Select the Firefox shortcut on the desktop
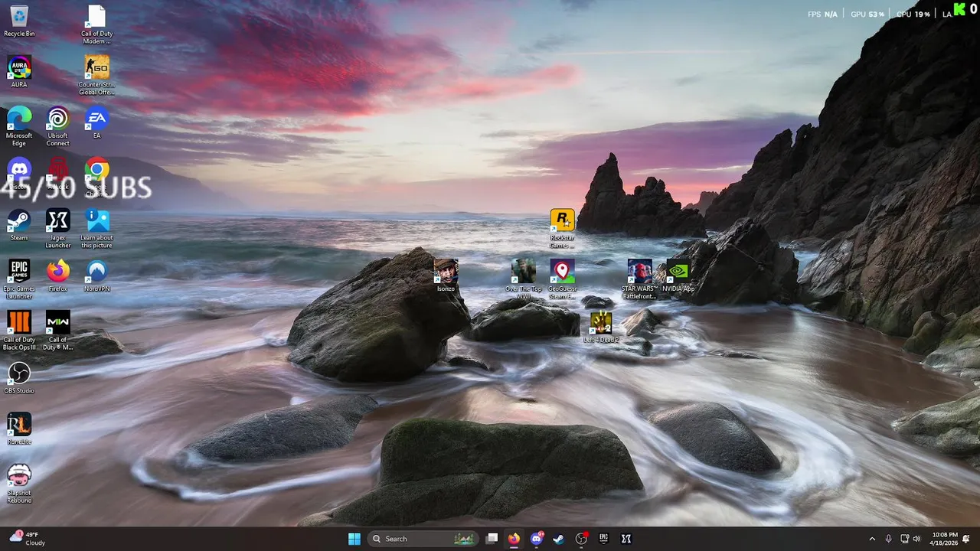The height and width of the screenshot is (551, 980). click(x=57, y=275)
